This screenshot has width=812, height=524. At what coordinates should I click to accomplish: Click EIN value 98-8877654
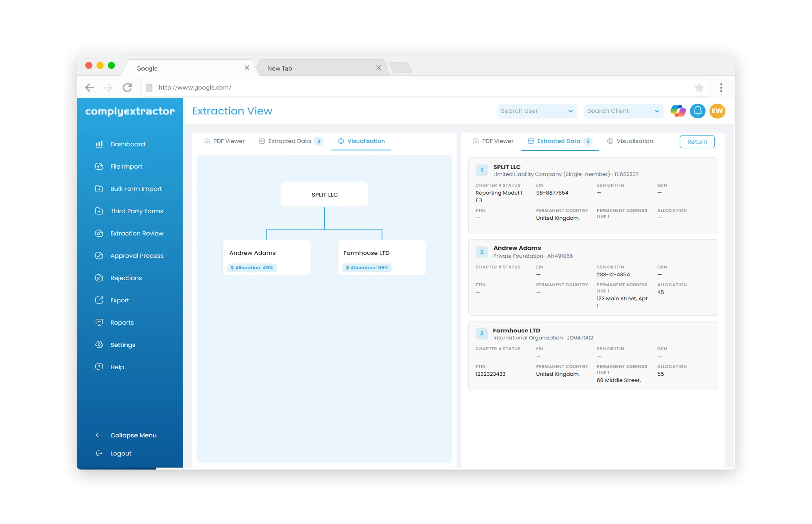pos(552,193)
